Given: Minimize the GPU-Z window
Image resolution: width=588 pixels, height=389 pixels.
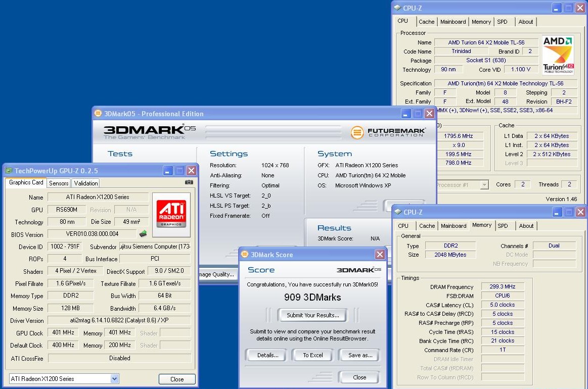Looking at the screenshot, I should (x=168, y=171).
